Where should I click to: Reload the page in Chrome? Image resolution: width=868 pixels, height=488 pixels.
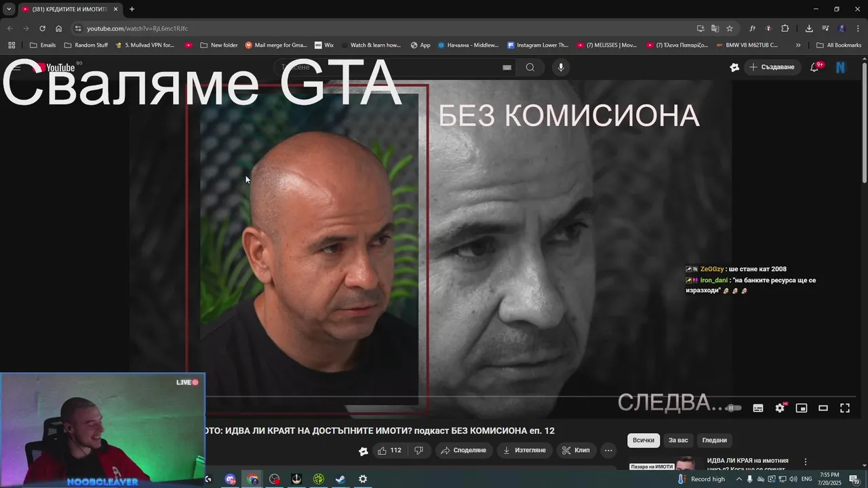pyautogui.click(x=42, y=28)
